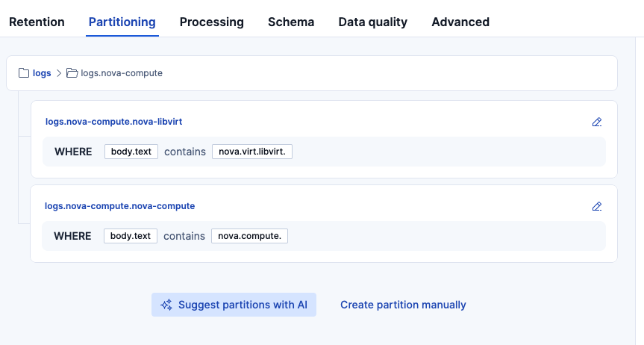Click the sparkle icon on AI suggestion button

166,305
